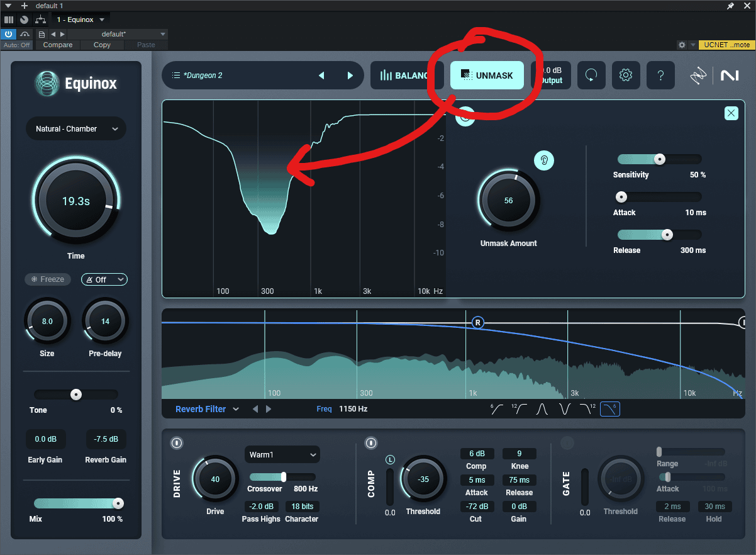Open the help question mark
Image resolution: width=756 pixels, height=555 pixels.
(660, 76)
